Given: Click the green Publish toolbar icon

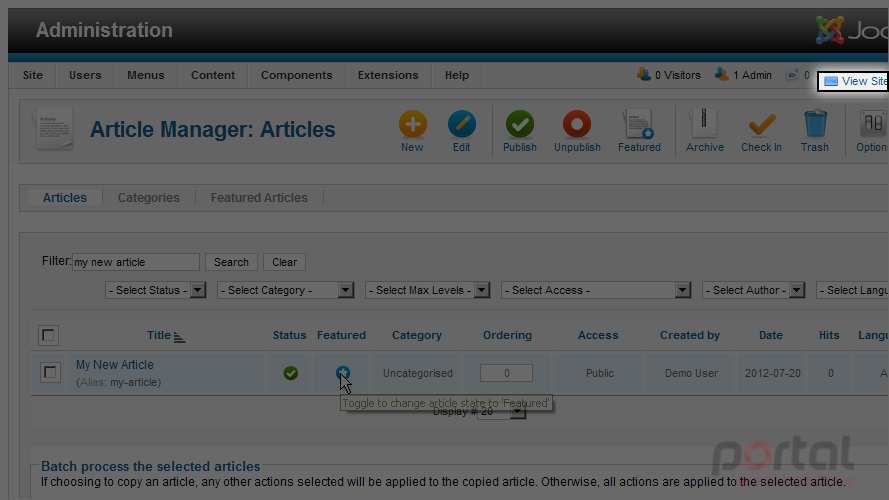Looking at the screenshot, I should [519, 124].
